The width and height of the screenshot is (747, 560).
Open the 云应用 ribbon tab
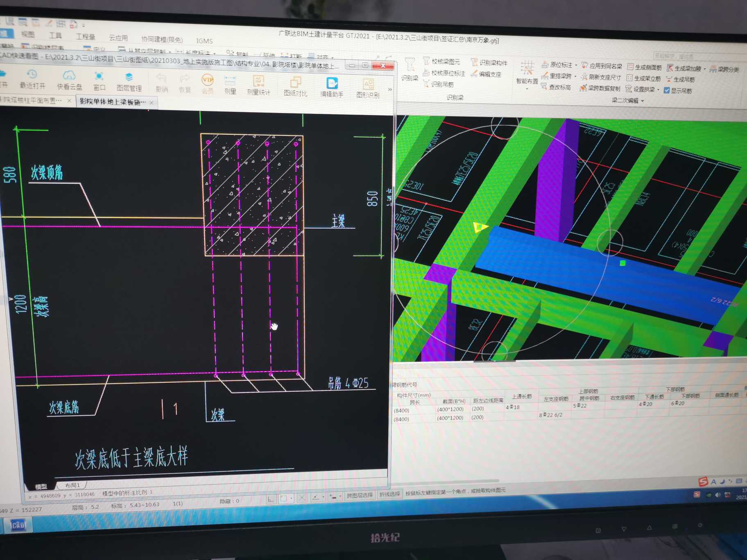point(118,38)
